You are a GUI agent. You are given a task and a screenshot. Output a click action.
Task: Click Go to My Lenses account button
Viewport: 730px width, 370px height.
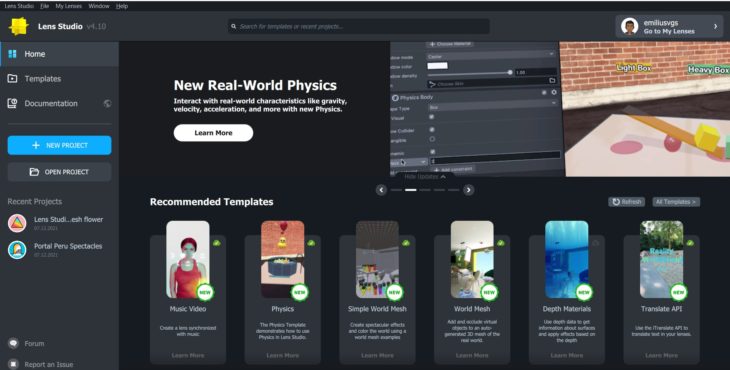(x=669, y=27)
